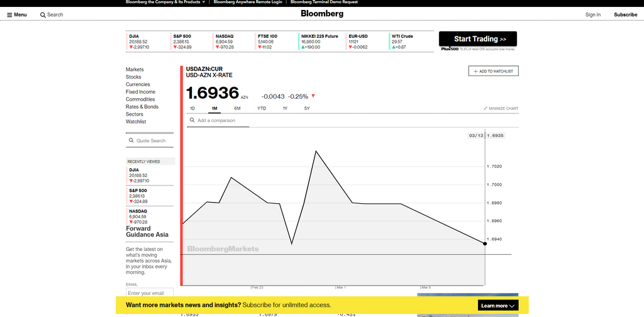Click the Quote Search input field

pyautogui.click(x=150, y=140)
